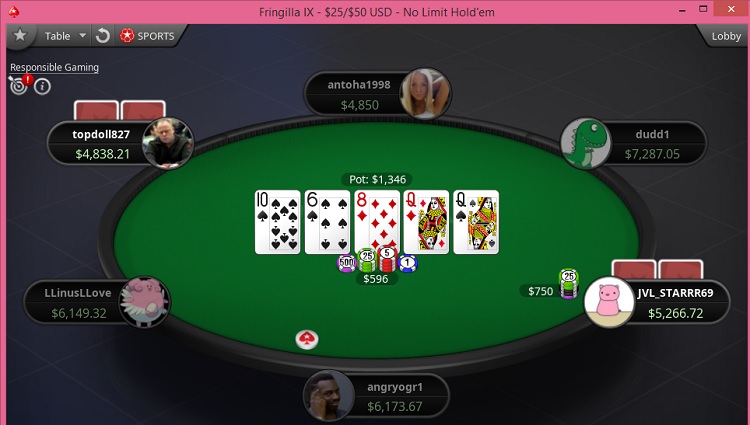
Task: Click LLinusLLove's avatar
Action: tap(144, 302)
